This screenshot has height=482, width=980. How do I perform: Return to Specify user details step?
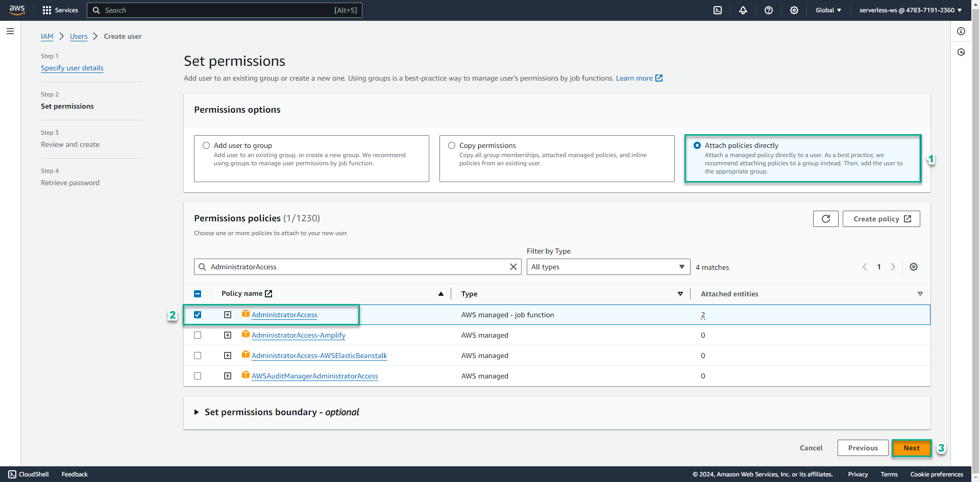(72, 68)
